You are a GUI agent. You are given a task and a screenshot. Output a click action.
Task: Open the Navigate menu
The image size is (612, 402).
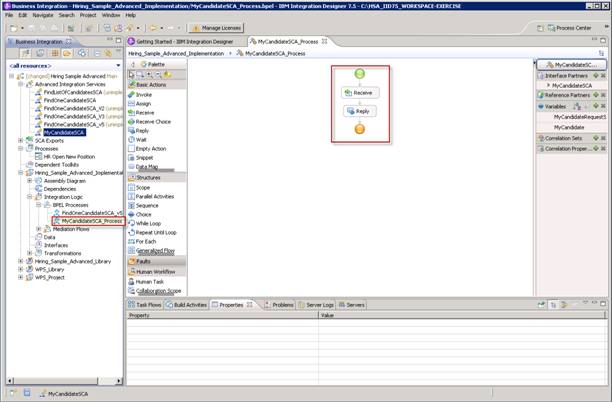point(43,16)
